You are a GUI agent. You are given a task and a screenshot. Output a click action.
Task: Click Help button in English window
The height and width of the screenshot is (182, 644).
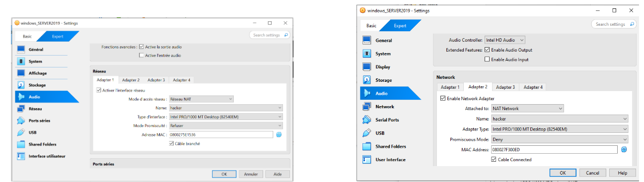(623, 173)
